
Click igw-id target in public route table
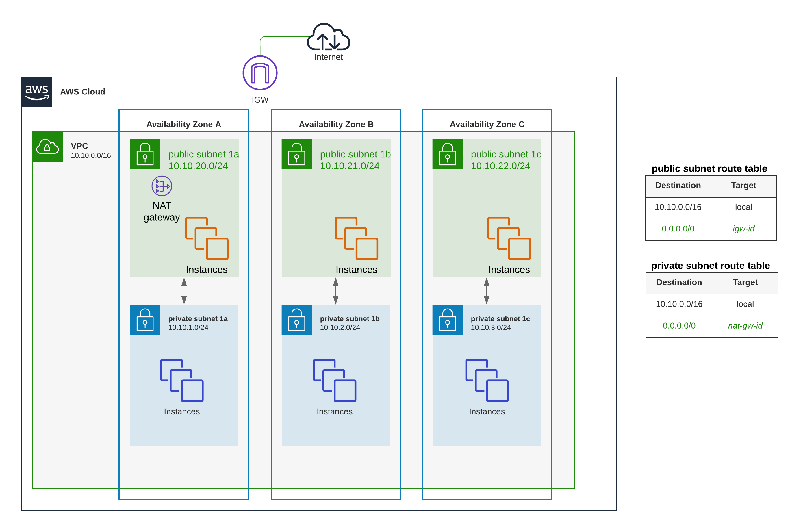[x=743, y=229]
